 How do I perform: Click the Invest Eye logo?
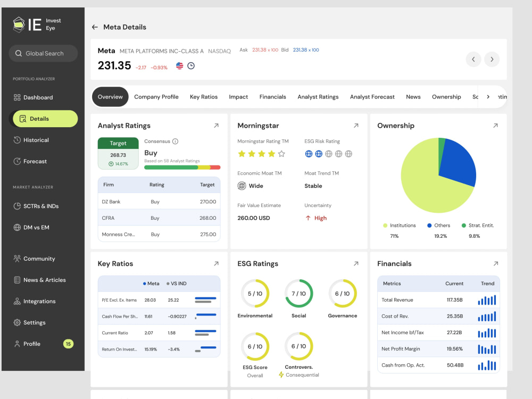[37, 24]
